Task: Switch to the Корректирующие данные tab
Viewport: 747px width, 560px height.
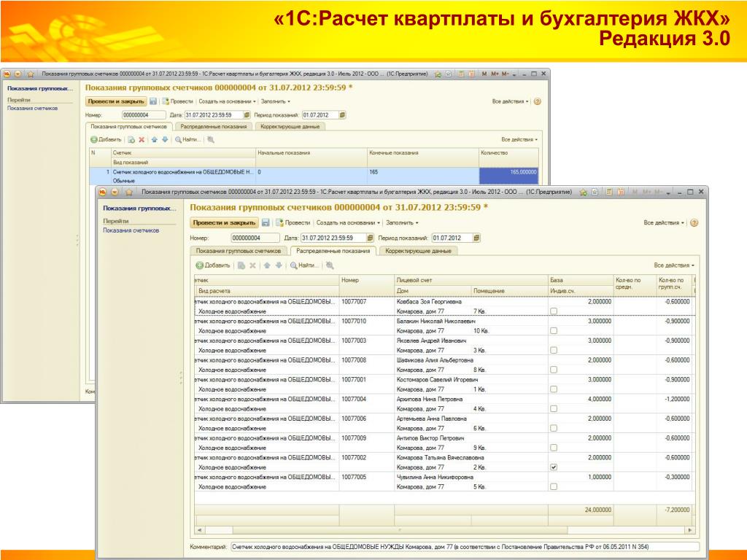Action: [418, 251]
